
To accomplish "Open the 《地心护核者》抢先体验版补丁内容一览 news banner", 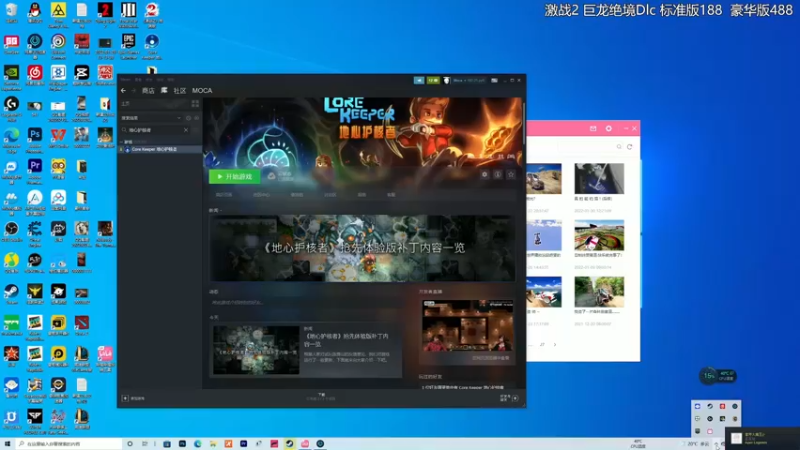I will pyautogui.click(x=362, y=248).
